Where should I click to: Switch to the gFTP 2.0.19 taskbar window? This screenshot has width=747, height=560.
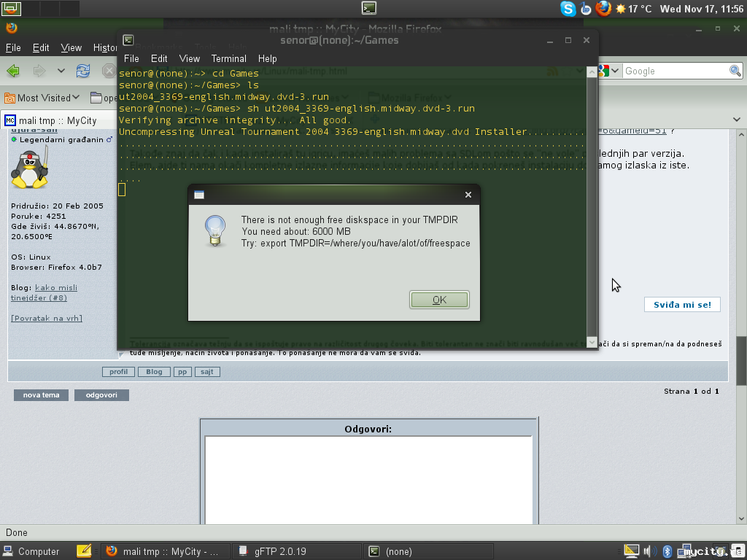[x=296, y=551]
